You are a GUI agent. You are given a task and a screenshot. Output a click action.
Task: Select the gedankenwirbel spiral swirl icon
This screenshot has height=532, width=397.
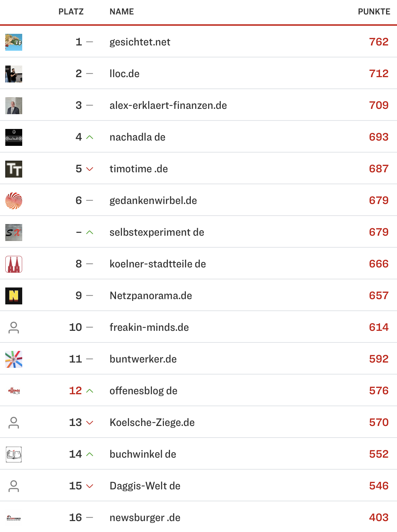pyautogui.click(x=14, y=201)
